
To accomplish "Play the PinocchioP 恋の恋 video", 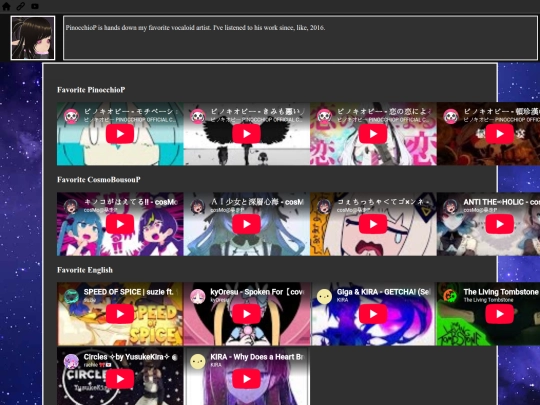I will [x=373, y=134].
